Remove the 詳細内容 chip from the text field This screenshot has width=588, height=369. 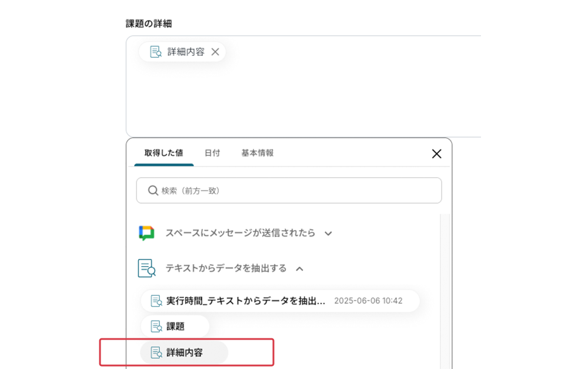click(215, 52)
